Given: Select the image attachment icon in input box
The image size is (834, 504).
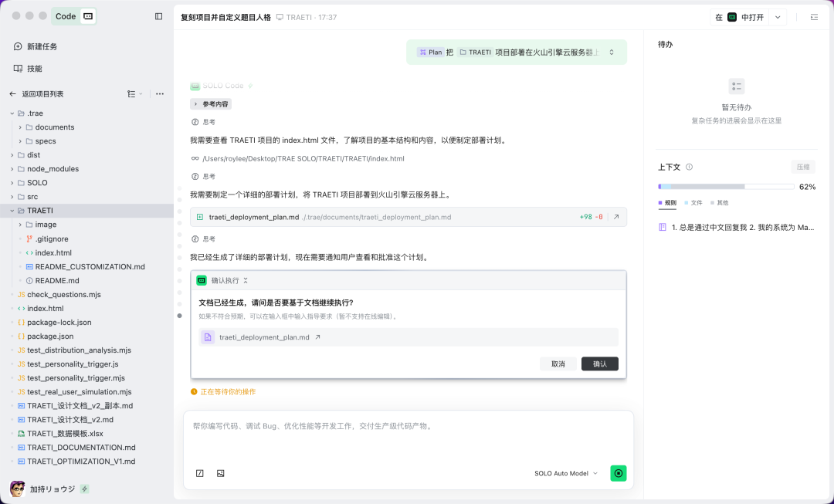Looking at the screenshot, I should tap(221, 473).
